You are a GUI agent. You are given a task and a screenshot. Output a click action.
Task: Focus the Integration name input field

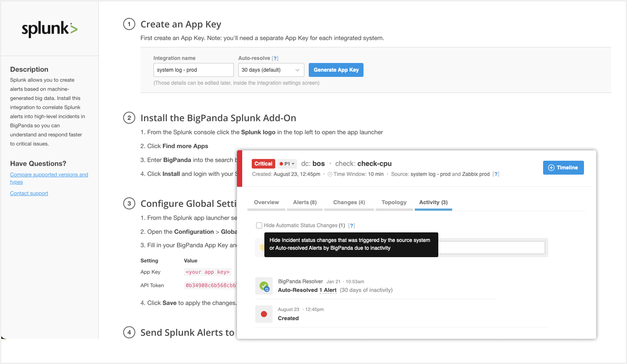click(x=193, y=70)
